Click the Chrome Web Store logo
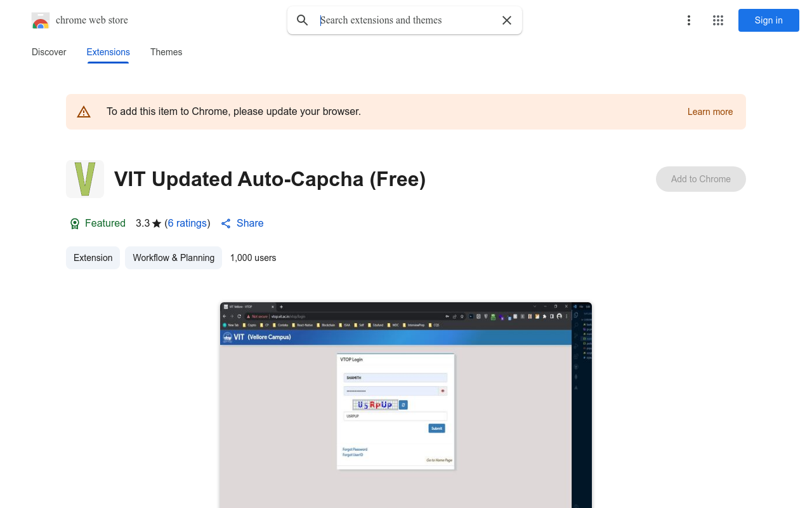This screenshot has width=812, height=508. click(41, 20)
